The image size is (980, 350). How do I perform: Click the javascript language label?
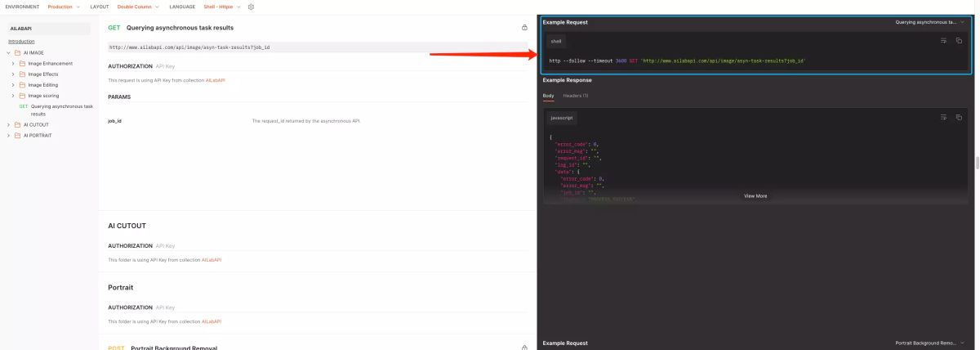pos(562,118)
